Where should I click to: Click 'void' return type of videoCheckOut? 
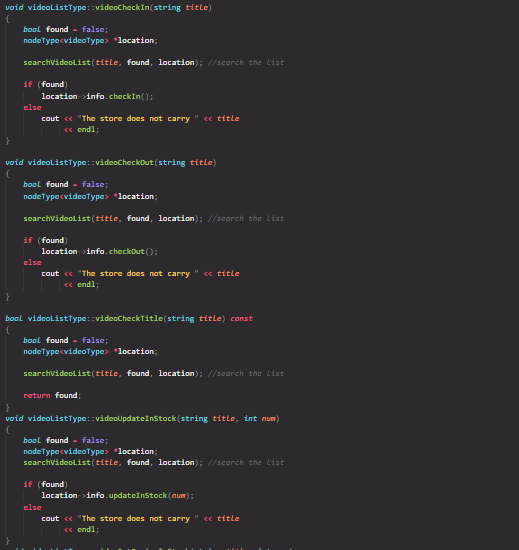point(14,162)
